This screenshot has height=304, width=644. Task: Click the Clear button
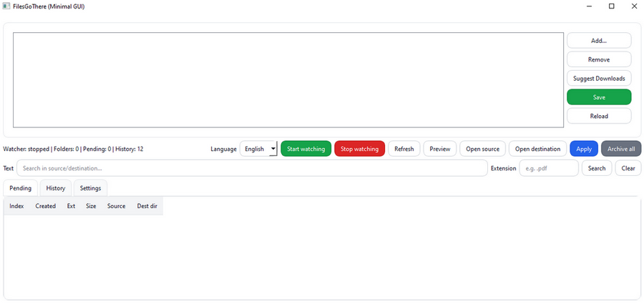click(628, 168)
